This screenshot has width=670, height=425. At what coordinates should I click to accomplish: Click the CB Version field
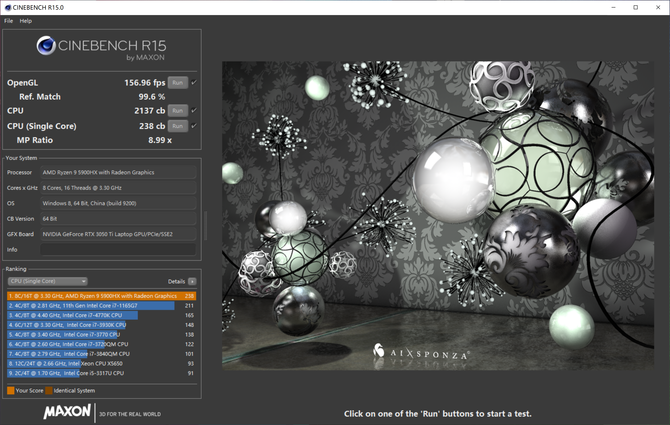pos(118,219)
